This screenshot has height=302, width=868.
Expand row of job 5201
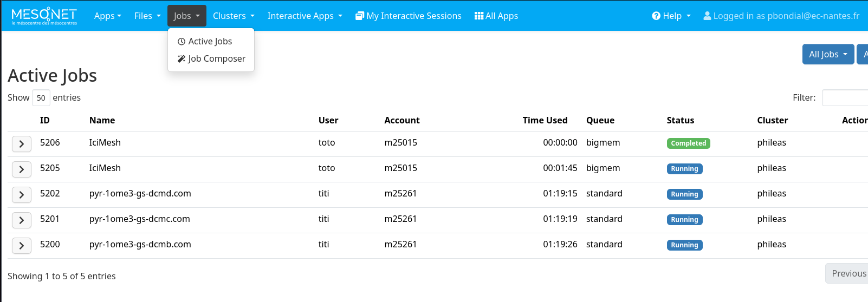(x=22, y=220)
